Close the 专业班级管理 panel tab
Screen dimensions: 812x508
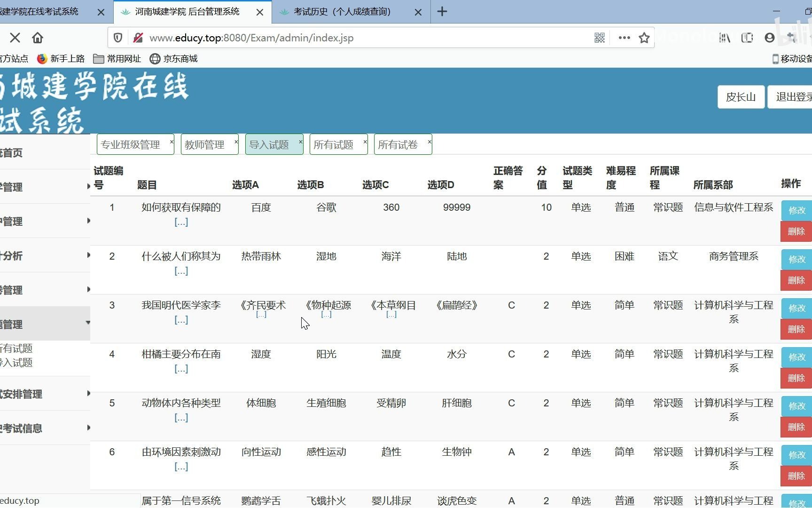[x=172, y=142]
